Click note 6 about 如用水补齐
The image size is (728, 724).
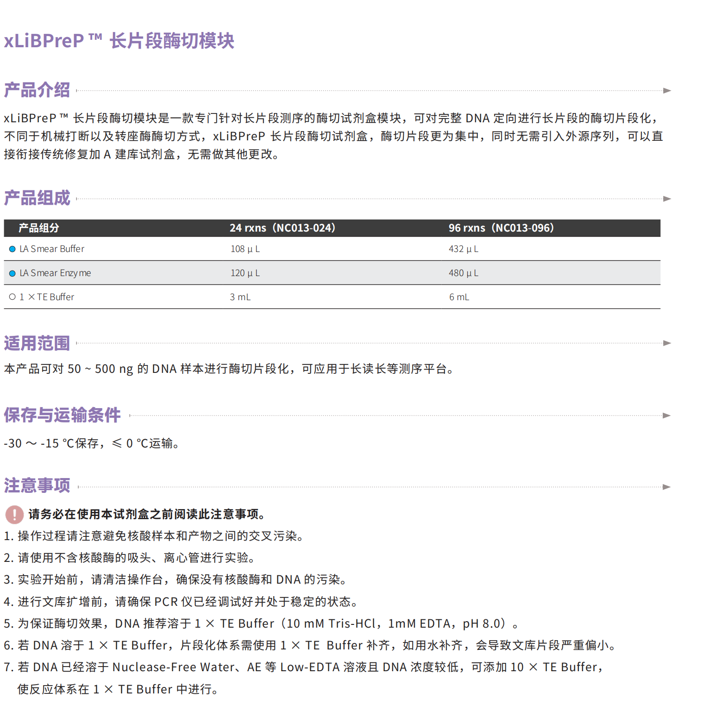pos(310,645)
